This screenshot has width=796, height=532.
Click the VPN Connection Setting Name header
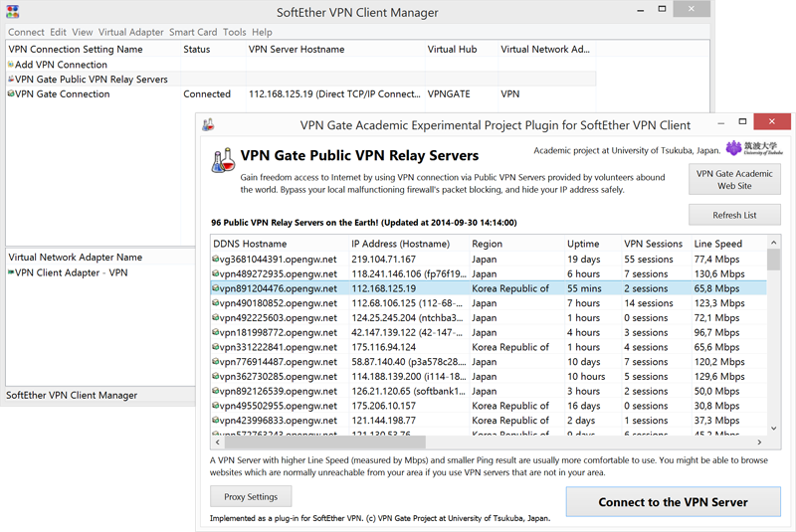(x=93, y=49)
